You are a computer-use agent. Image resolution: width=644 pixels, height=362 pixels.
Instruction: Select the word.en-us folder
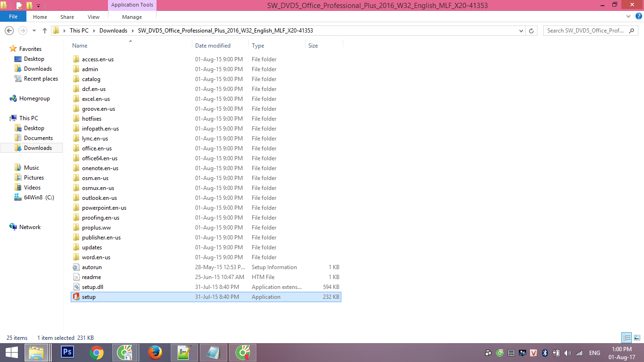96,257
